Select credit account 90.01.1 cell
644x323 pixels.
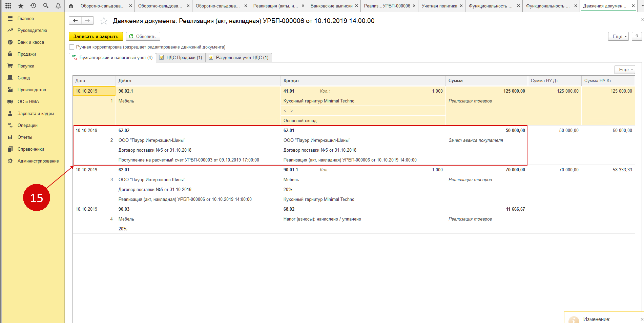tap(291, 170)
